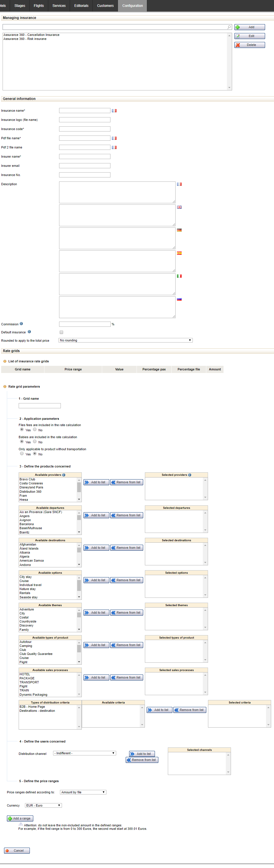Open the Customers tab
This screenshot has width=274, height=868.
[105, 6]
